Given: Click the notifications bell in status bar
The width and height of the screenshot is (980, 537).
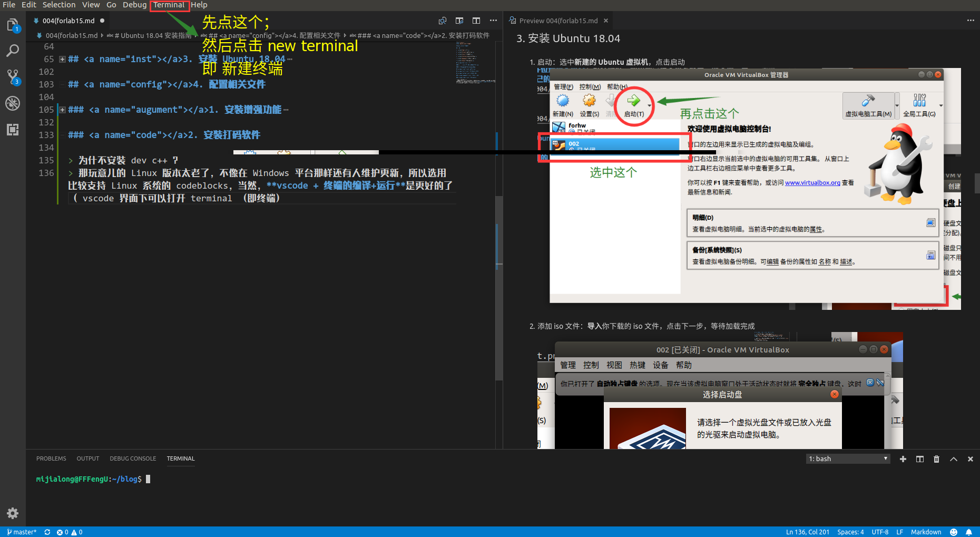Looking at the screenshot, I should tap(968, 532).
